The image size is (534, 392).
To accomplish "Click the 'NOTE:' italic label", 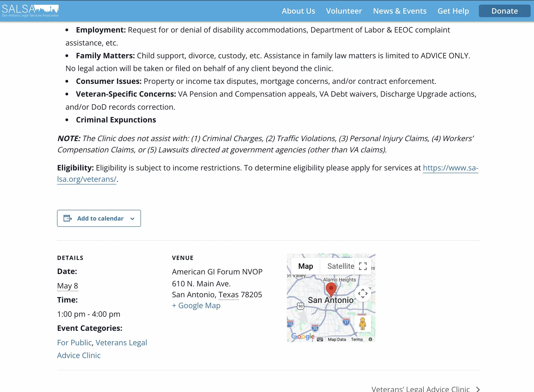I will tap(69, 138).
